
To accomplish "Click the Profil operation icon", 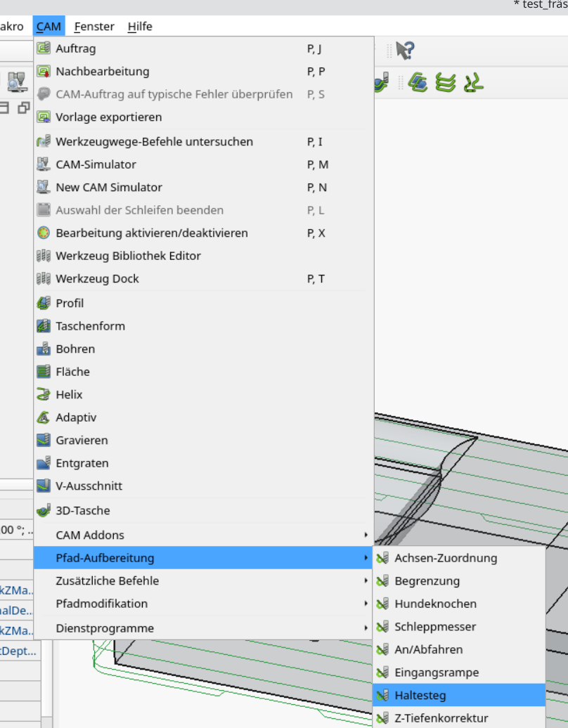I will coord(44,304).
